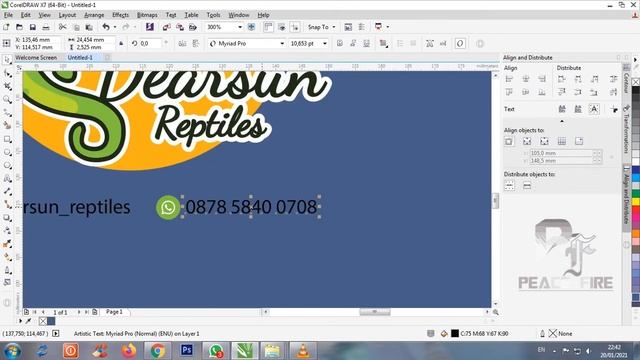
Task: Open the Bitmaps menu
Action: click(147, 15)
